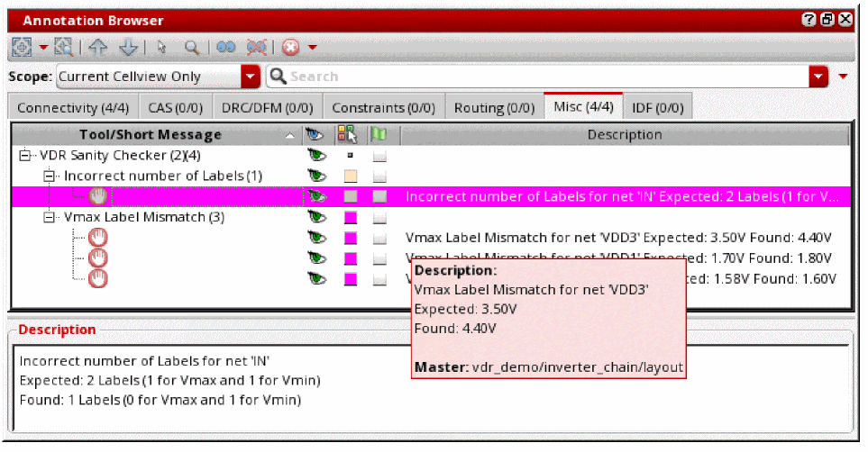This screenshot has height=452, width=868.
Task: Click stop-hand marker icon in highlighted row
Action: pyautogui.click(x=98, y=196)
